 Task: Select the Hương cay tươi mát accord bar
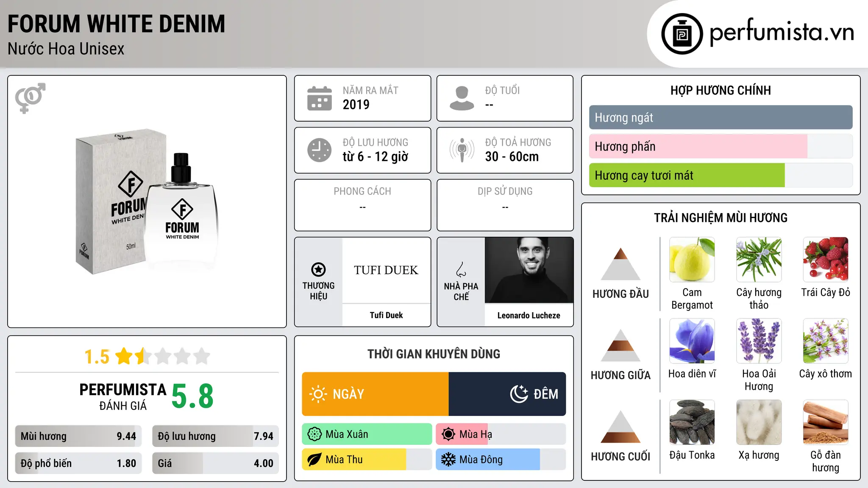point(721,175)
